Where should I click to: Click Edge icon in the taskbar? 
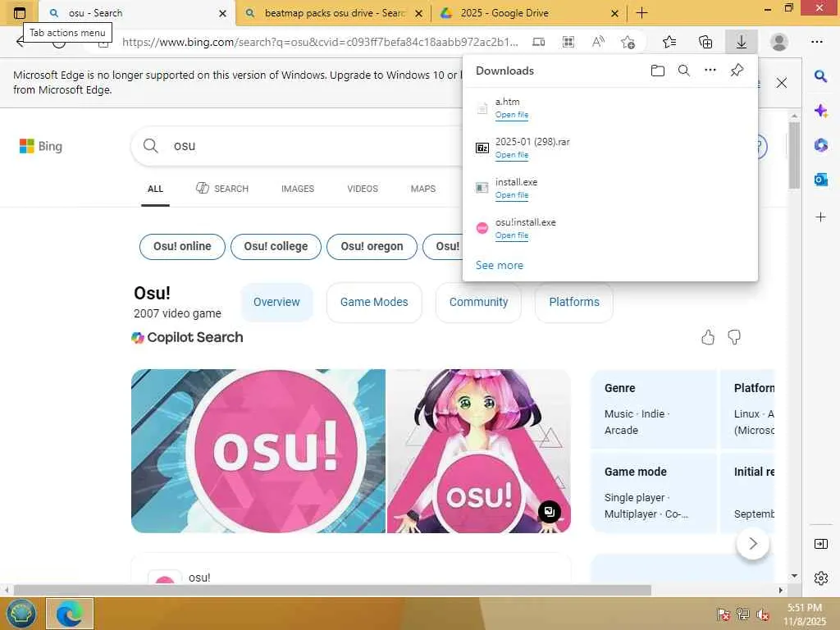[x=70, y=614]
